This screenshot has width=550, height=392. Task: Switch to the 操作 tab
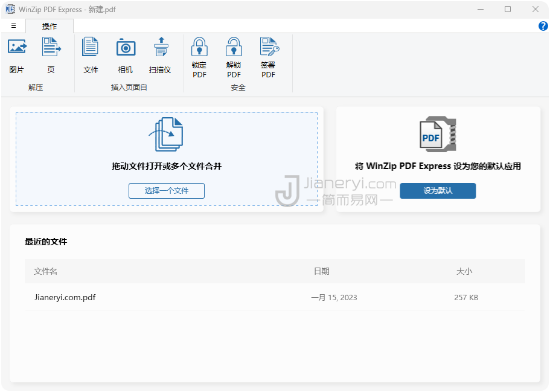coord(50,27)
